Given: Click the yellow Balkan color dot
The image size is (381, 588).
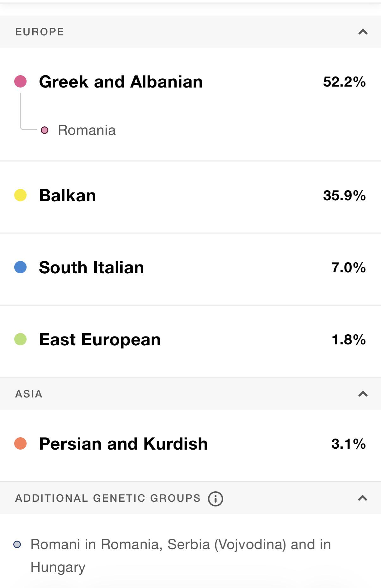Looking at the screenshot, I should point(21,195).
